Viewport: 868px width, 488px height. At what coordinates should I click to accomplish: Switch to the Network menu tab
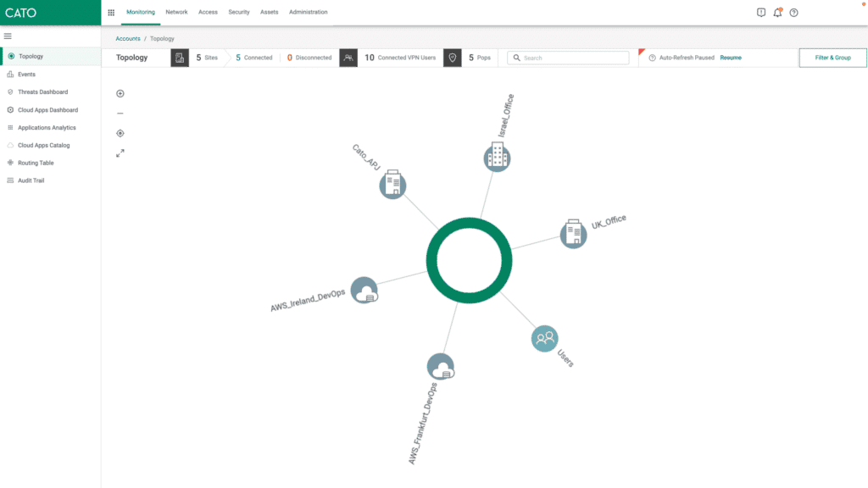(176, 12)
